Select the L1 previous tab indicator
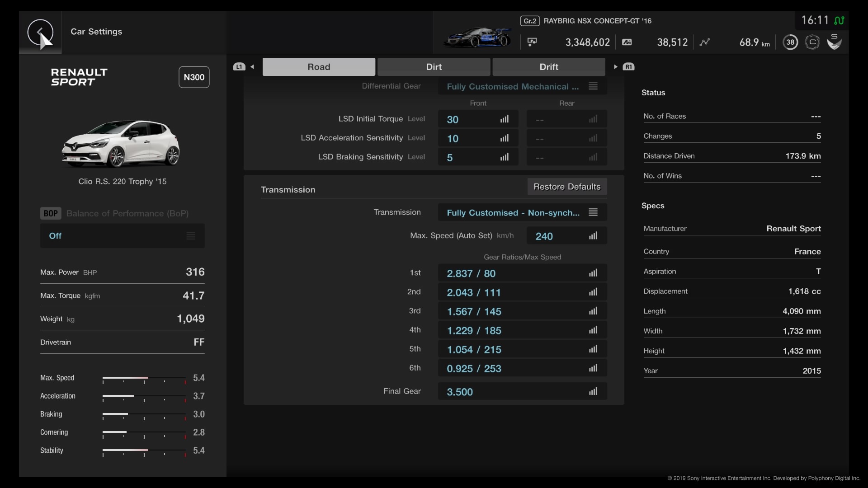The image size is (868, 488). coord(239,67)
